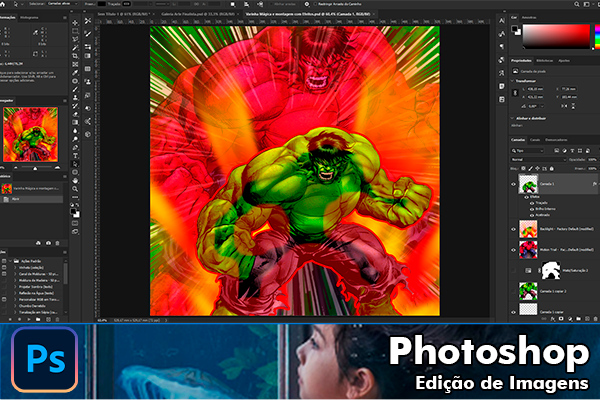Open the layer filter Tipo dropdown
Image resolution: width=600 pixels, height=400 pixels.
tap(527, 151)
